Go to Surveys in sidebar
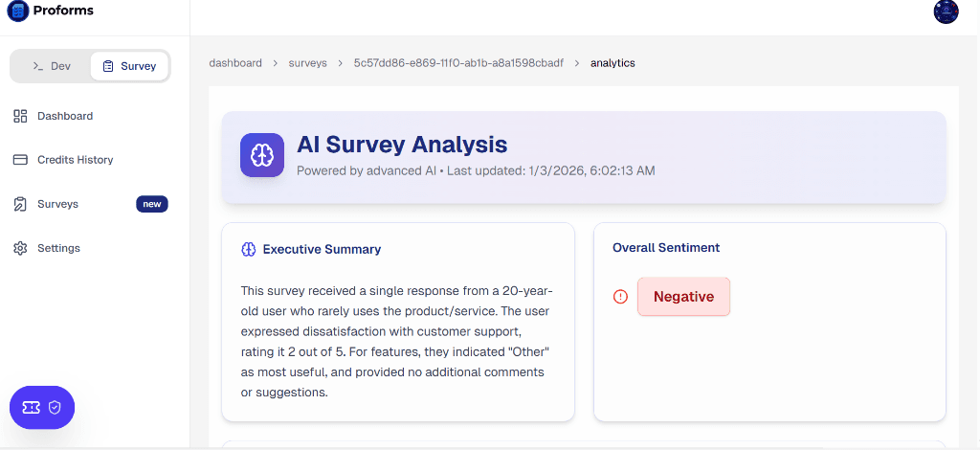This screenshot has width=980, height=450. [x=57, y=204]
